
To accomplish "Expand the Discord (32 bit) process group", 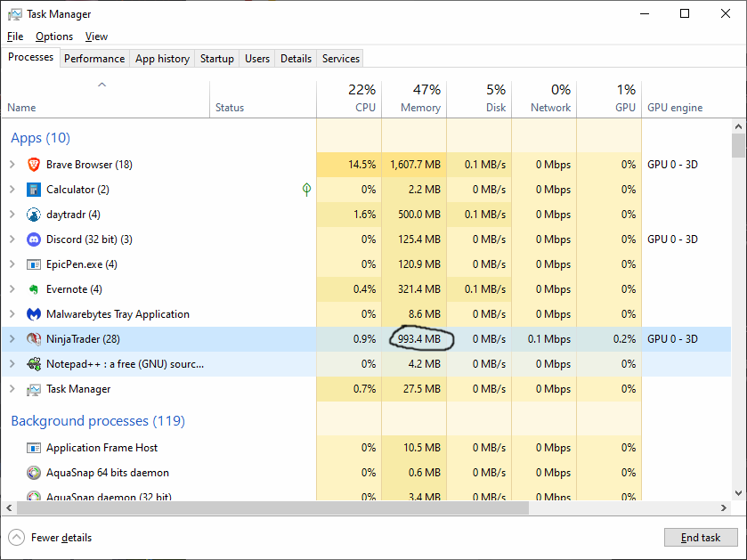I will (x=12, y=239).
